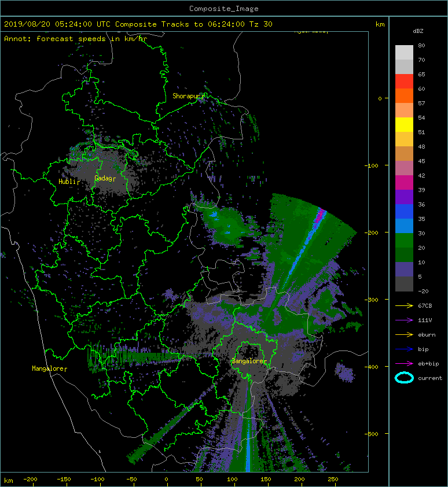The height and width of the screenshot is (487, 448).
Task: Click the Hubli city label
Action: (68, 182)
